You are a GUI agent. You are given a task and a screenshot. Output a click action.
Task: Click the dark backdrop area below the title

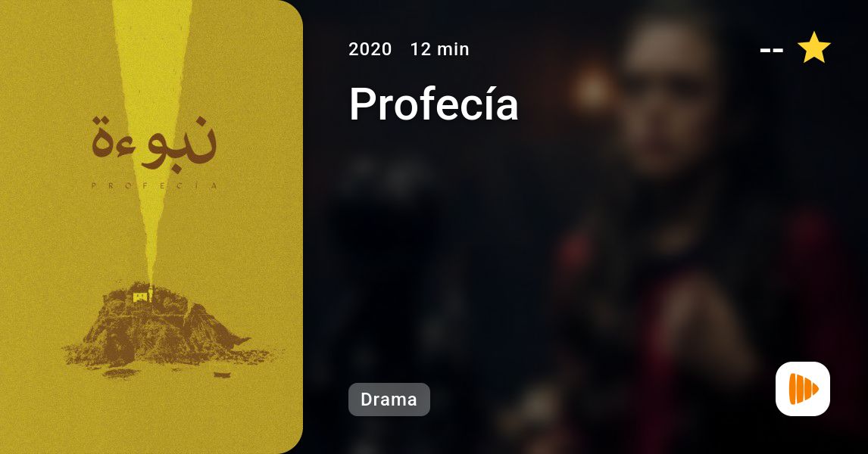(x=443, y=249)
